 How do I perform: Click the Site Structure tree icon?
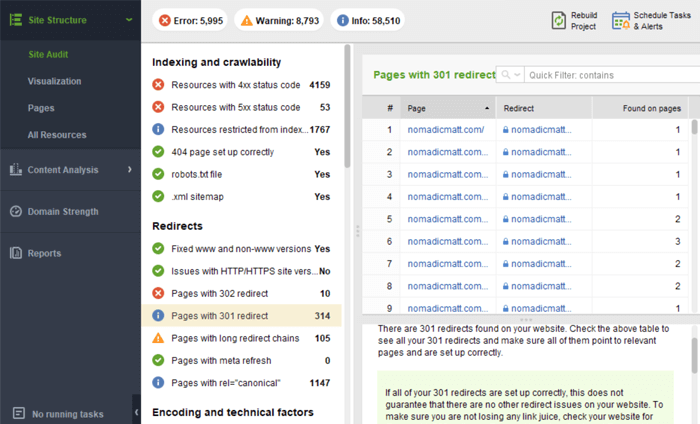pyautogui.click(x=16, y=20)
